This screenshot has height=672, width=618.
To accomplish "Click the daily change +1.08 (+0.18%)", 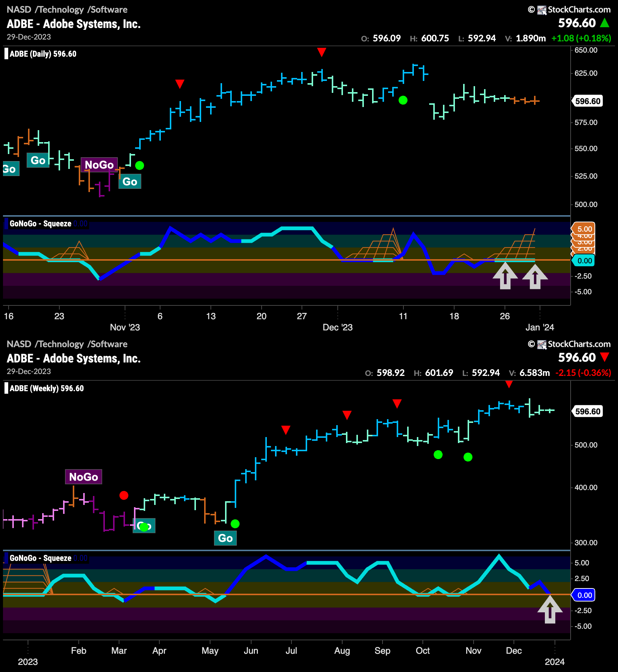I will [x=581, y=38].
